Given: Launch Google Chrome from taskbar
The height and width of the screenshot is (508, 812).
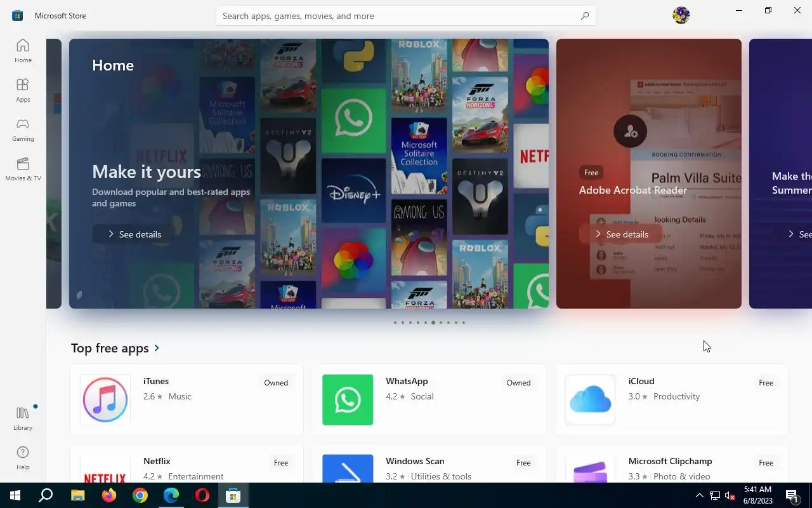Looking at the screenshot, I should (x=140, y=495).
